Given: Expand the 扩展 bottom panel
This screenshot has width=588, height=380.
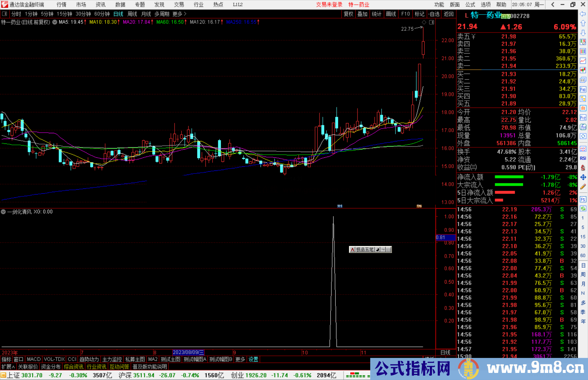Looking at the screenshot, I should pyautogui.click(x=8, y=367).
